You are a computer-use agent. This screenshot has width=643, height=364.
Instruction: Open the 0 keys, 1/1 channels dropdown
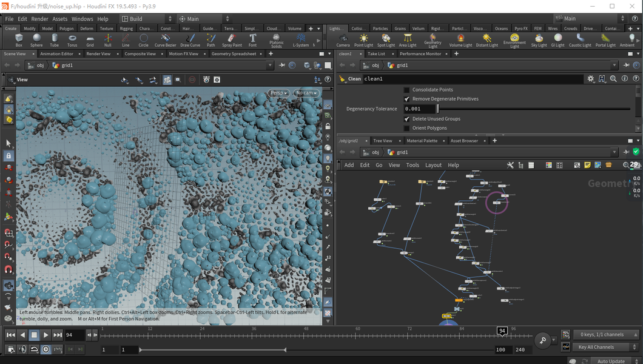(x=606, y=334)
